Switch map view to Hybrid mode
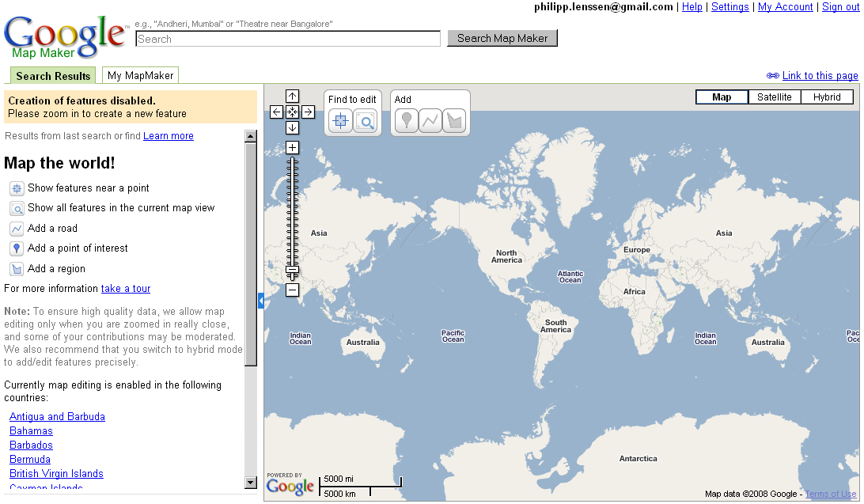 (827, 97)
